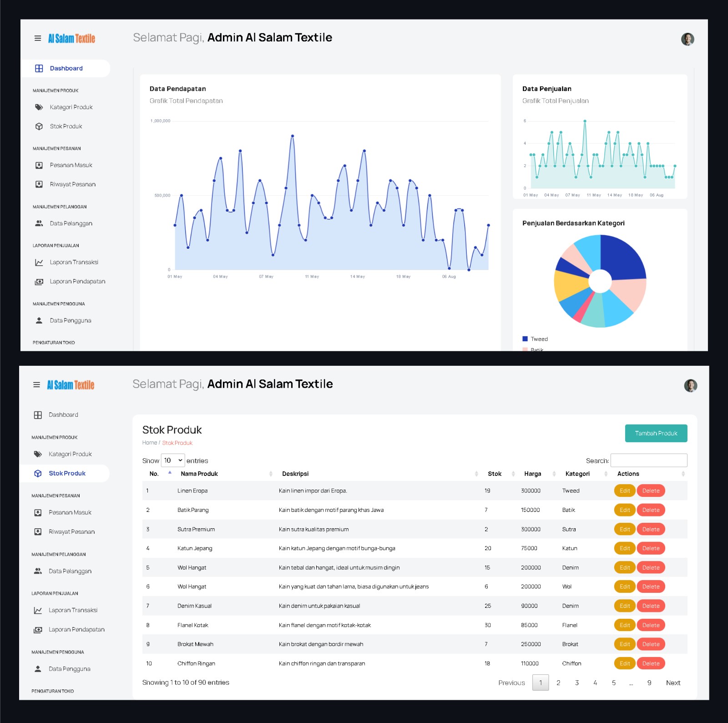Viewport: 728px width, 723px height.
Task: Click the blue Tweed legend swatch
Action: (x=525, y=339)
